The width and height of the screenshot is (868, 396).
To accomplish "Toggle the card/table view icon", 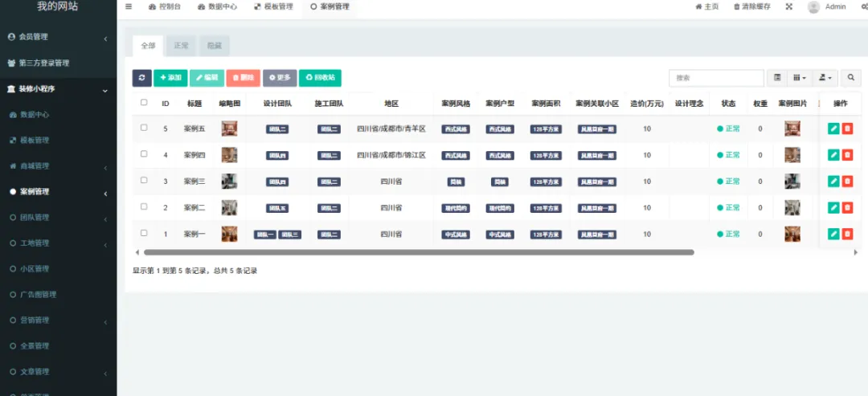I will click(x=777, y=78).
